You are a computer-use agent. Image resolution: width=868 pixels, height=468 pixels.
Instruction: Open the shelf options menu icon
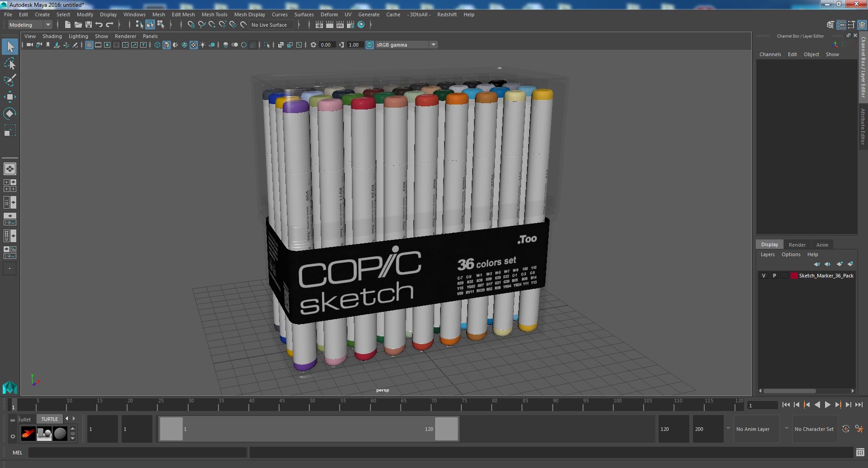tap(13, 436)
